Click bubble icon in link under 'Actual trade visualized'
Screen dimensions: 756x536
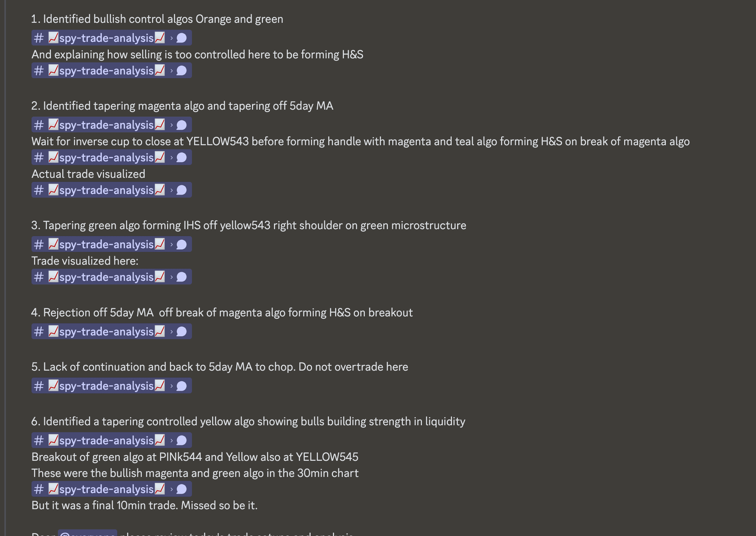[x=182, y=190]
